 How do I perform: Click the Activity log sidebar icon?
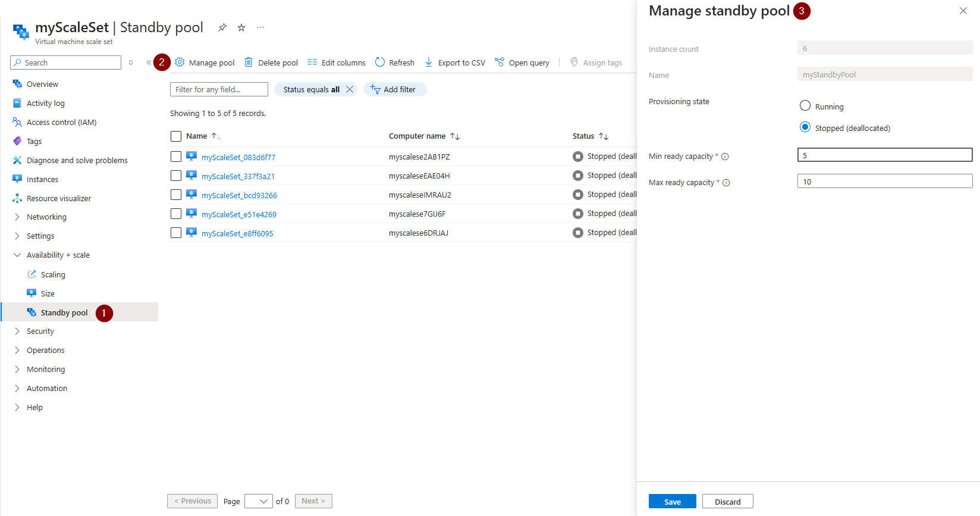pos(17,103)
